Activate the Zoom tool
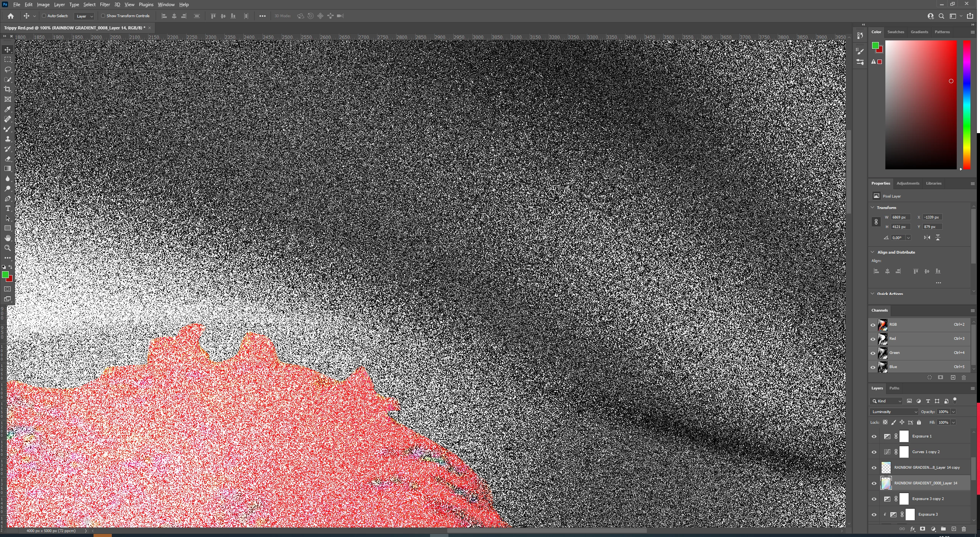This screenshot has width=980, height=537. (8, 248)
